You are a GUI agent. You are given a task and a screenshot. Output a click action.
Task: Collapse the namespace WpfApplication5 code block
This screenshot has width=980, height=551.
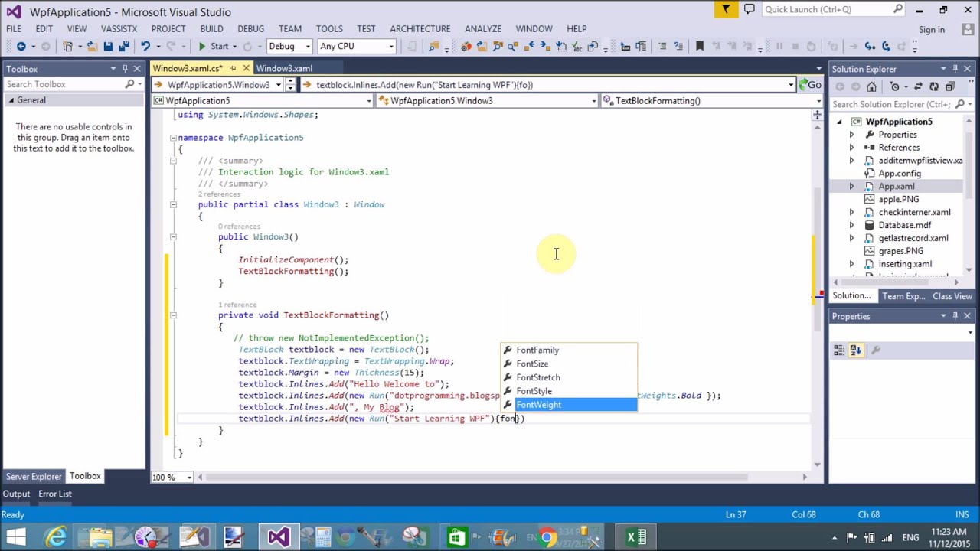173,138
